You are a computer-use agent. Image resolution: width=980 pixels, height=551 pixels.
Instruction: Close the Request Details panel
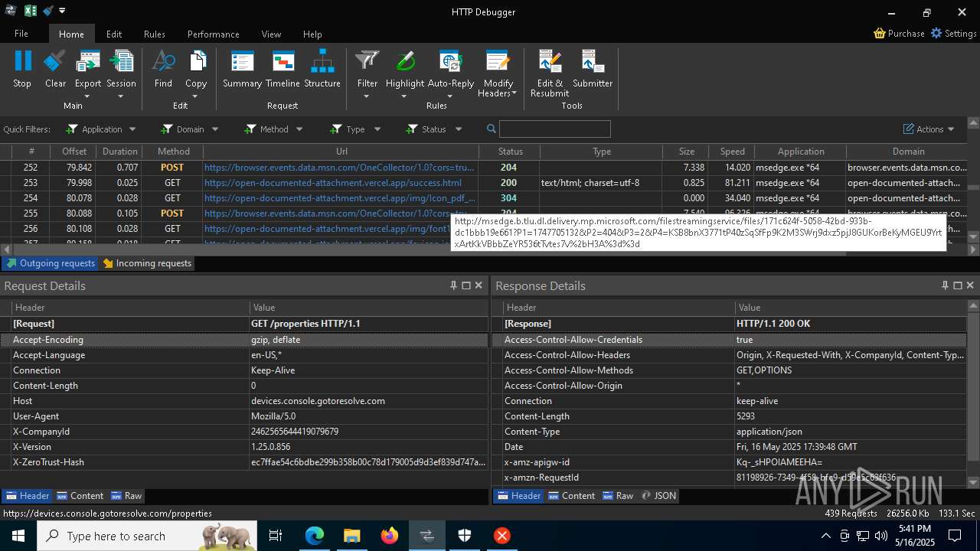tap(479, 285)
